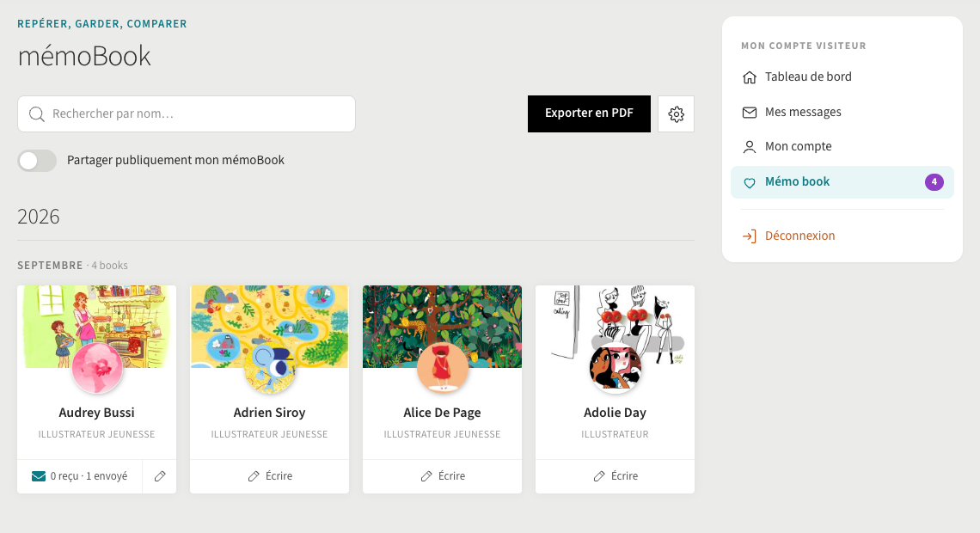Screen dimensions: 980x533
Task: Click the heart icon next to Mémo book
Action: click(x=749, y=182)
